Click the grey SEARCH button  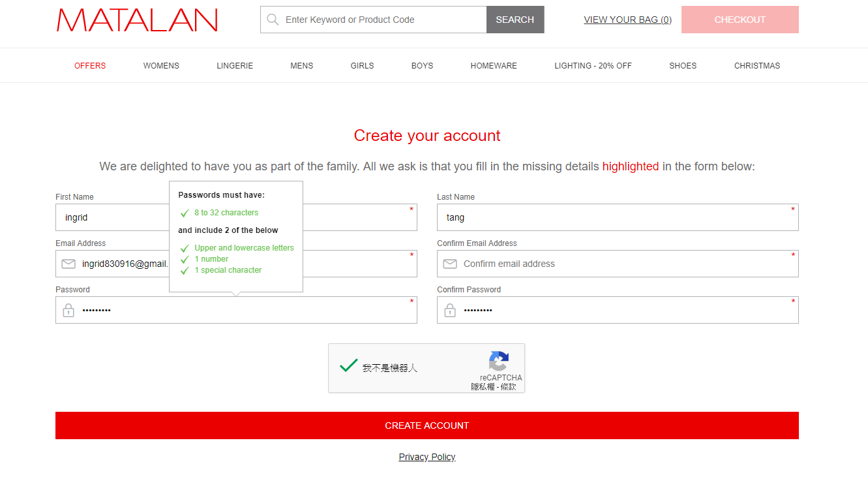[515, 20]
